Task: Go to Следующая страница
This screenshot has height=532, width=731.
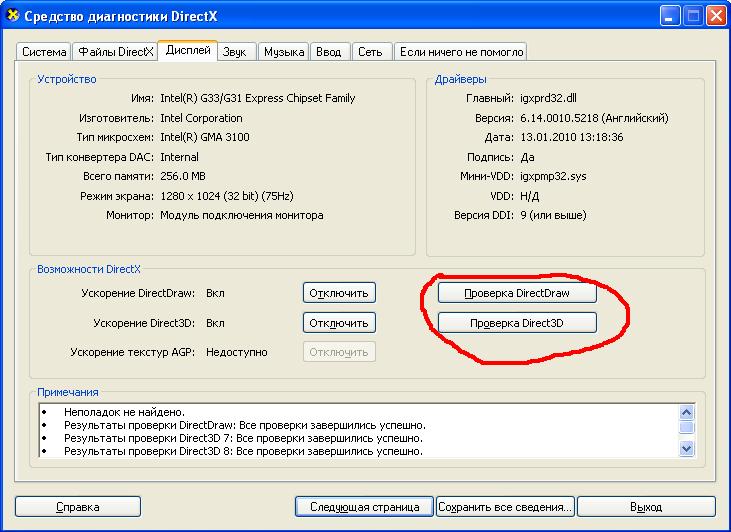Action: click(x=365, y=507)
